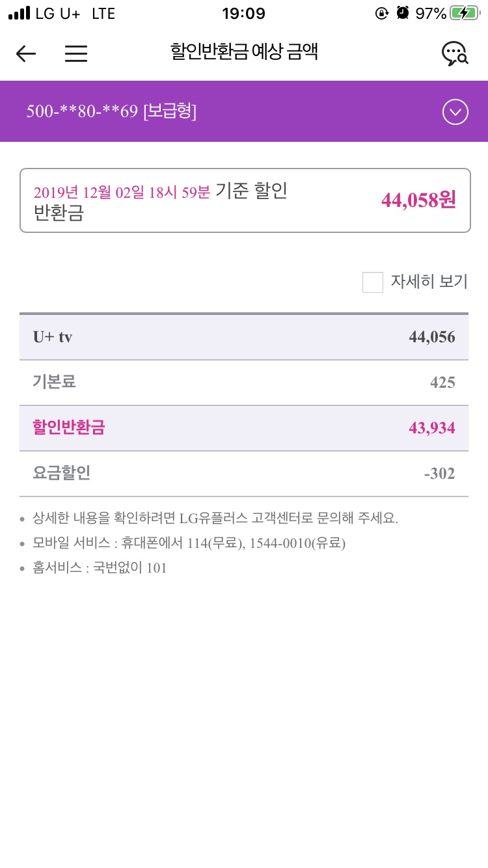488x868 pixels.
Task: Tap the alarm clock status icon
Action: [x=403, y=13]
